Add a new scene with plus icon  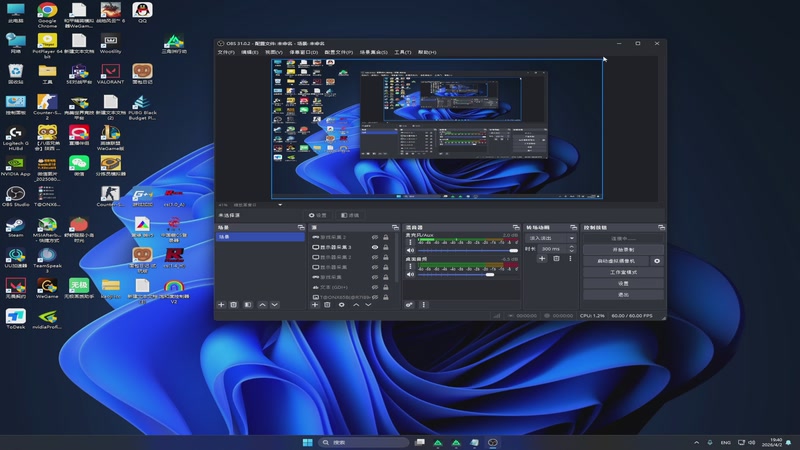click(221, 304)
